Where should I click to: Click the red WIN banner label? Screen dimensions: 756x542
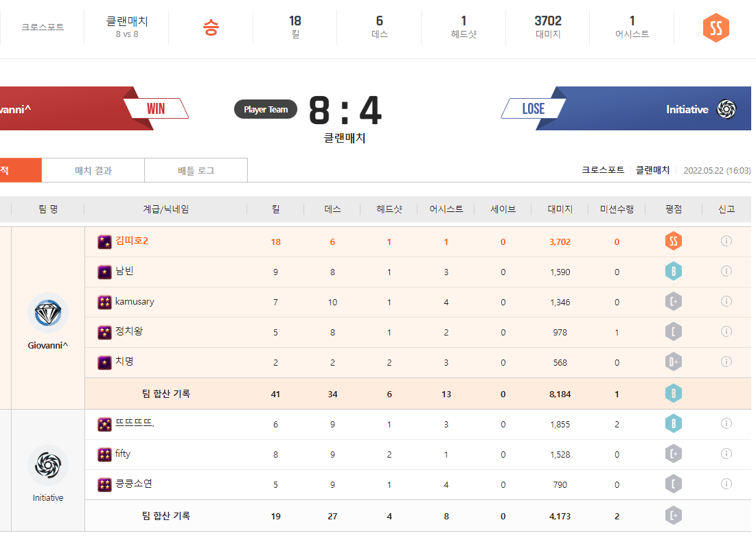156,109
